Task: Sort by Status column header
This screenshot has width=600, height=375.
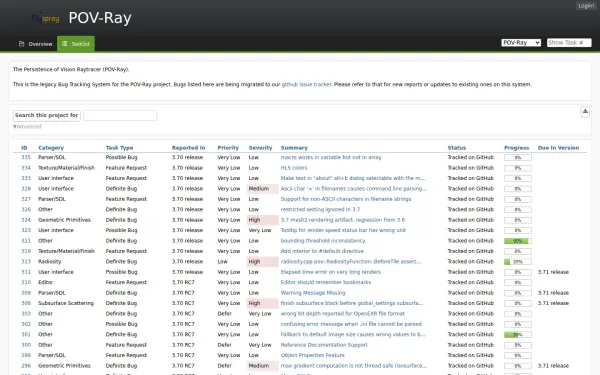Action: (x=457, y=148)
